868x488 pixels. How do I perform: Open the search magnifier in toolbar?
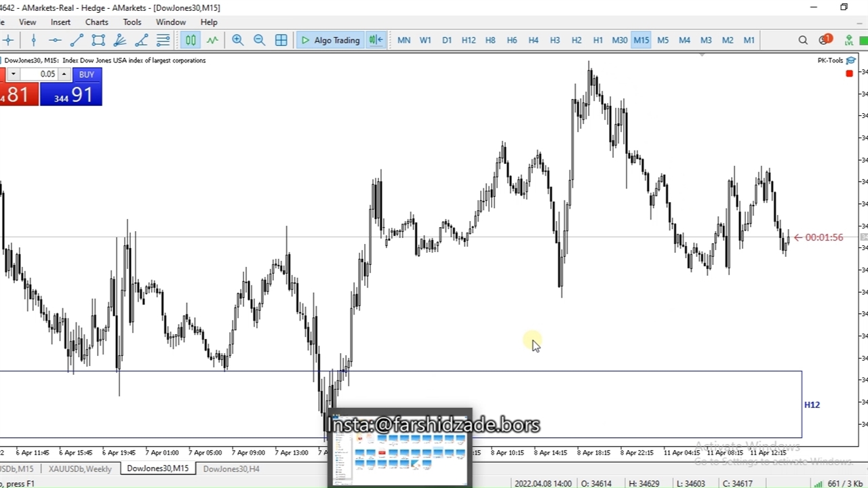[803, 41]
